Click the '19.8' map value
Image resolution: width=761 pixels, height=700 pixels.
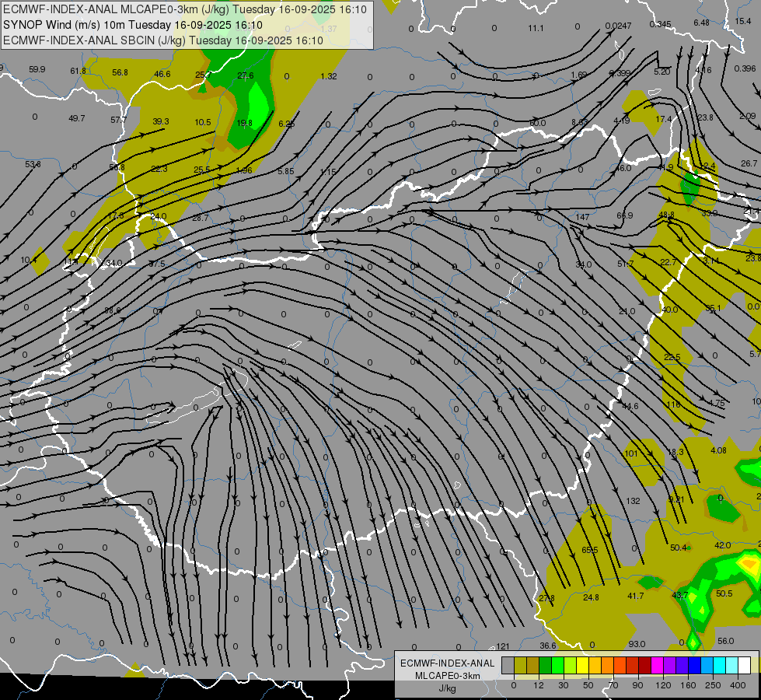click(x=244, y=123)
